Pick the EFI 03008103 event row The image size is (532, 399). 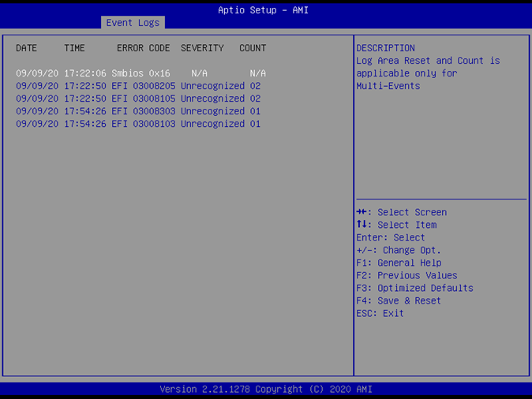(x=138, y=124)
